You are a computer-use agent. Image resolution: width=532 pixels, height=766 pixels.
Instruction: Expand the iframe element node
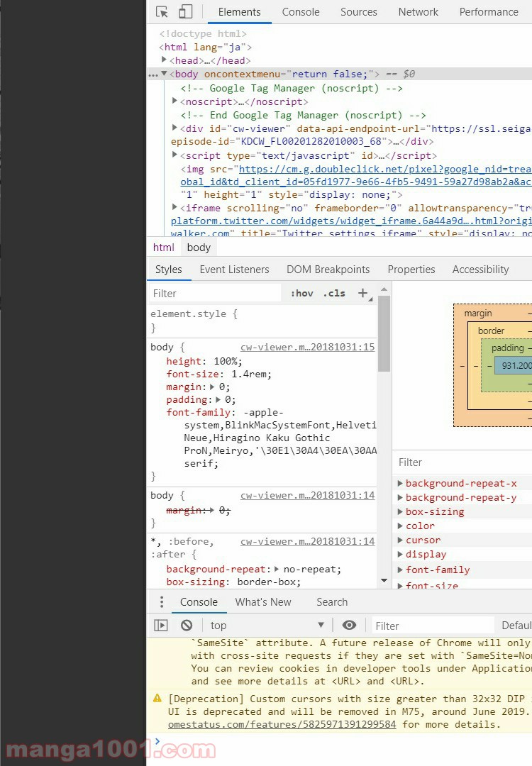pyautogui.click(x=174, y=207)
